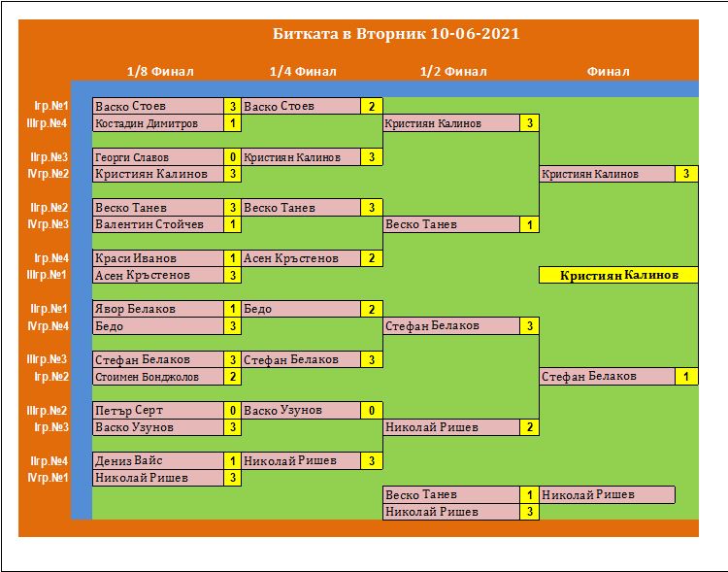The image size is (728, 572).
Task: Click the score next to Георги Славов
Action: 233,157
